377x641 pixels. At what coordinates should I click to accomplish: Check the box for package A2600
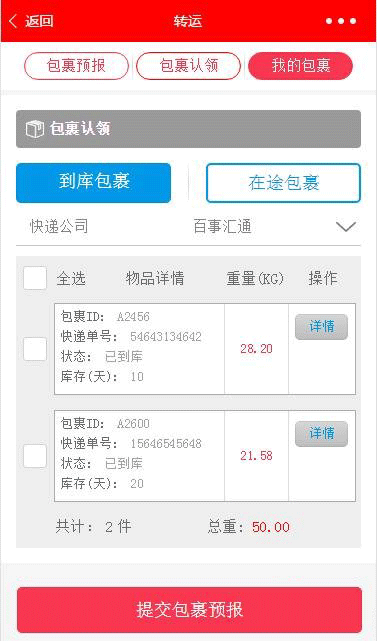coord(35,456)
